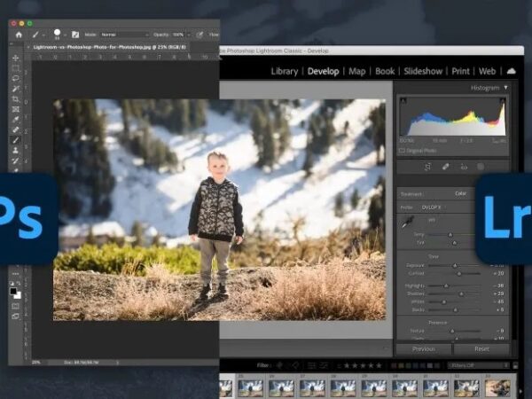Click the swap foreground and background colors icon
Image resolution: width=532 pixels, height=399 pixels.
click(19, 283)
